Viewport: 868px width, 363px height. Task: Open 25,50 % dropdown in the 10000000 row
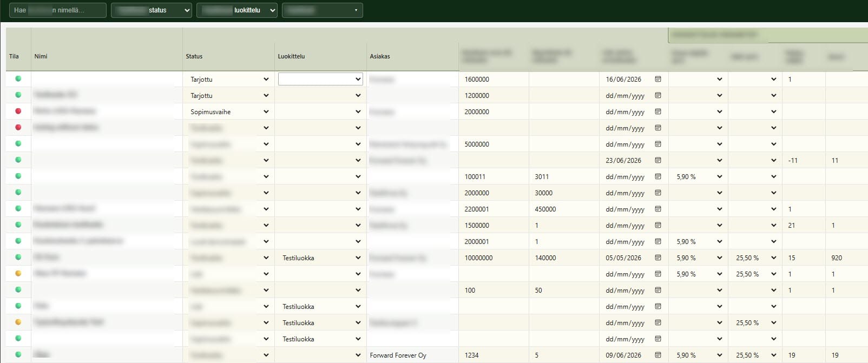pyautogui.click(x=755, y=258)
